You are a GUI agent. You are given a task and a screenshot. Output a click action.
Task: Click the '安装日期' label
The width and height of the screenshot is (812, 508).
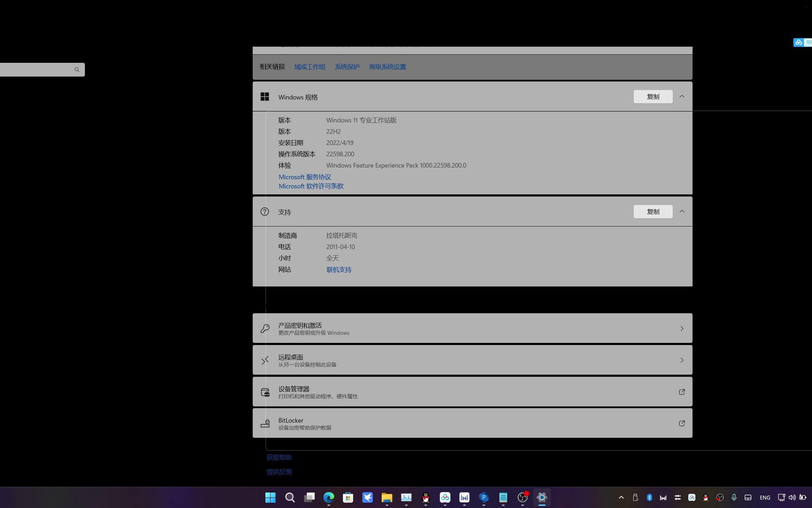point(291,143)
